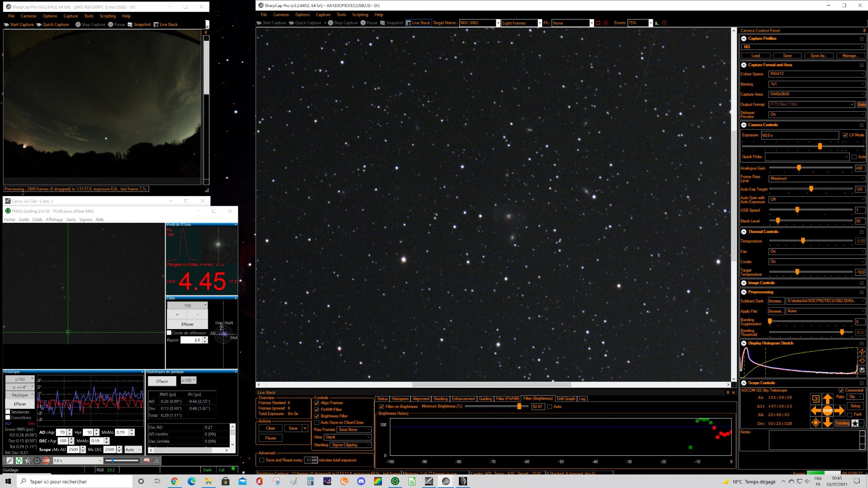868x488 pixels.
Task: Toggle the FWHM Filter checkbox
Action: [317, 410]
